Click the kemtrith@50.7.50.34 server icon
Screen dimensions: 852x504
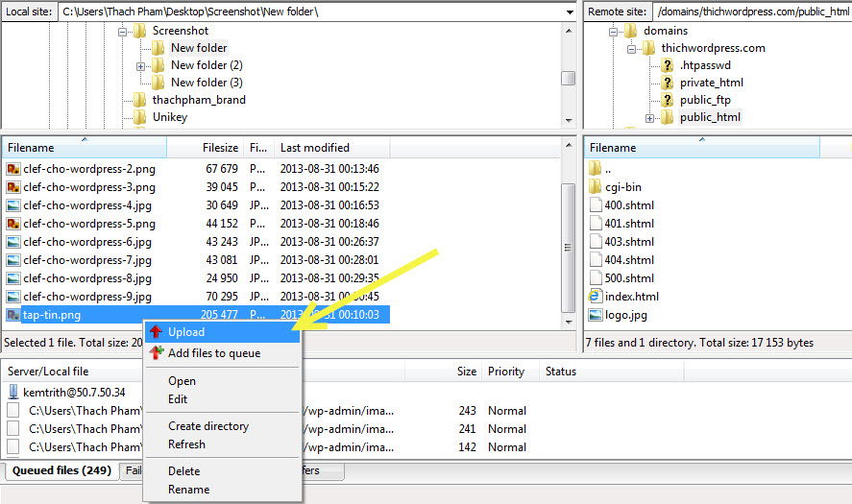[13, 393]
